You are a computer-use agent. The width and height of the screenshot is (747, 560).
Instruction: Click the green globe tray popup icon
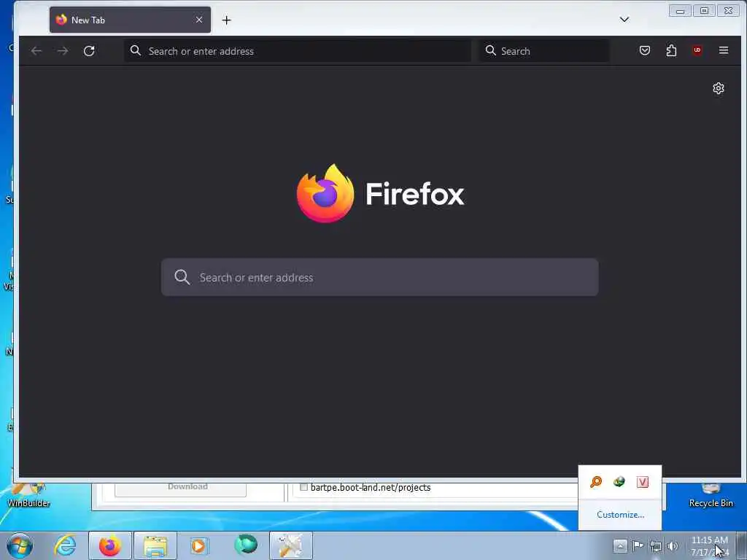coord(619,482)
